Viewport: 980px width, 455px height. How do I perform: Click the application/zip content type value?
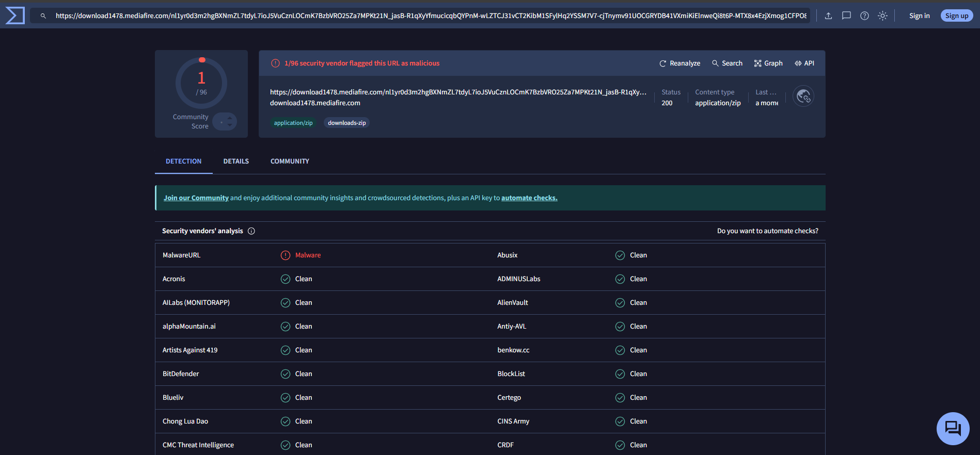(718, 103)
